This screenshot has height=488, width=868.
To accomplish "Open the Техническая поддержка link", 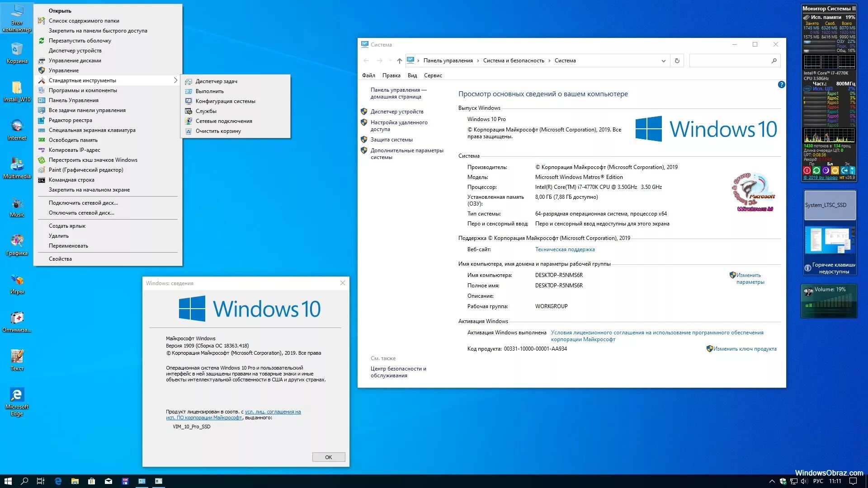I will (x=565, y=249).
